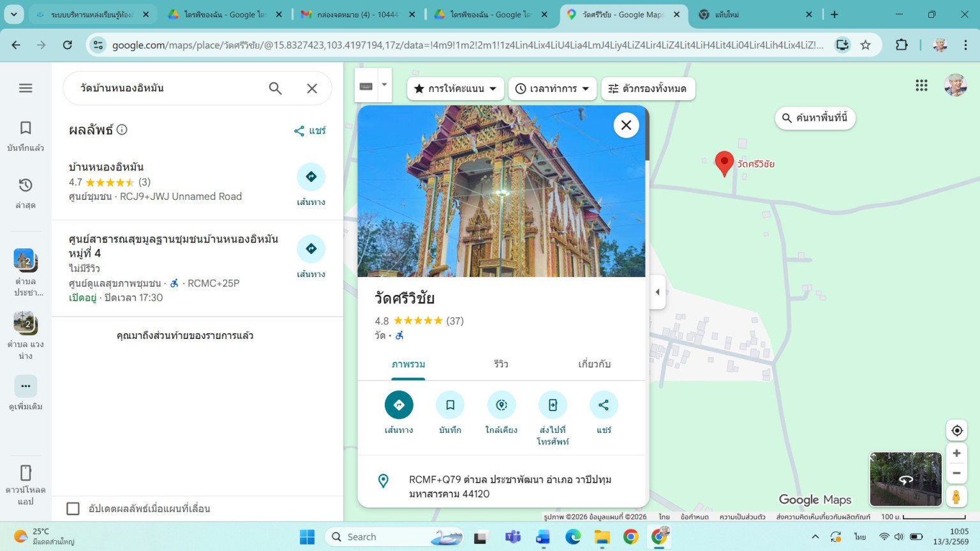Switch to the Reviews tab (รีวิว)

(501, 365)
